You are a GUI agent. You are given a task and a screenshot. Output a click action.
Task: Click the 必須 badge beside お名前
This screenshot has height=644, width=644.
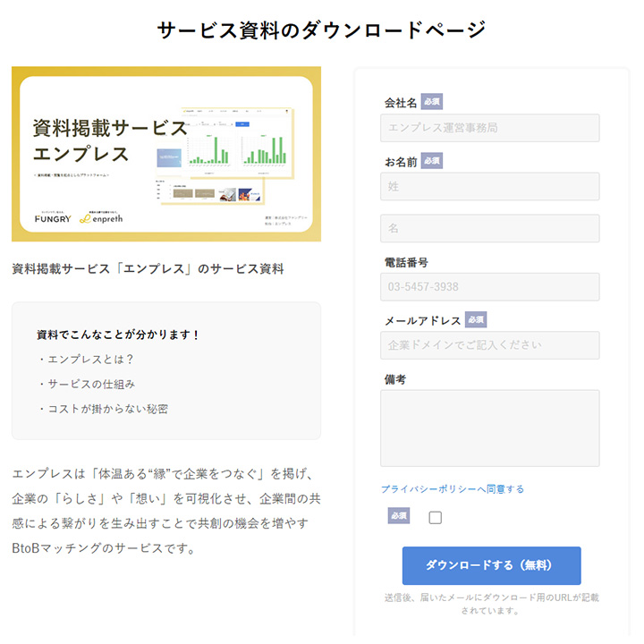[432, 161]
